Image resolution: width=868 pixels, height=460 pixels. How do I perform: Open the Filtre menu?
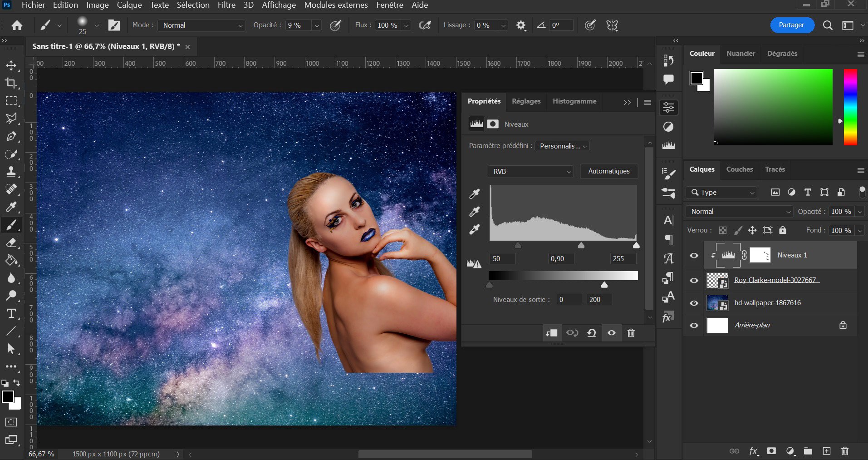click(226, 5)
